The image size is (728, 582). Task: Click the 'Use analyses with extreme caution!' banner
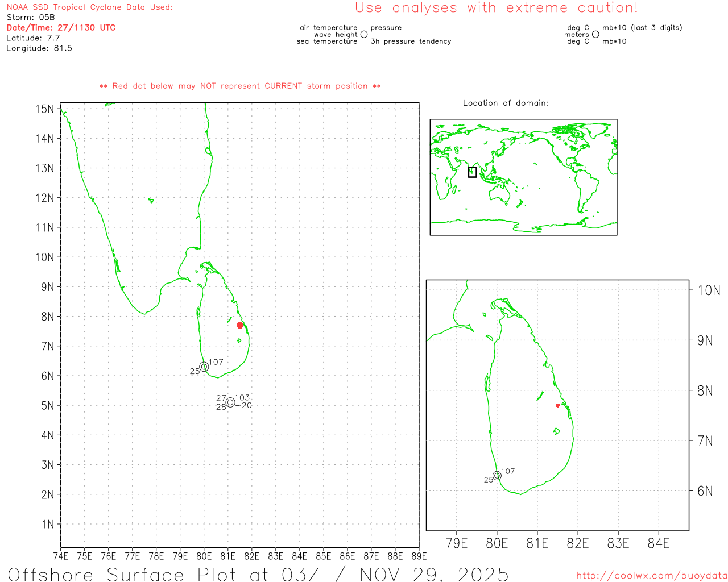pyautogui.click(x=496, y=8)
